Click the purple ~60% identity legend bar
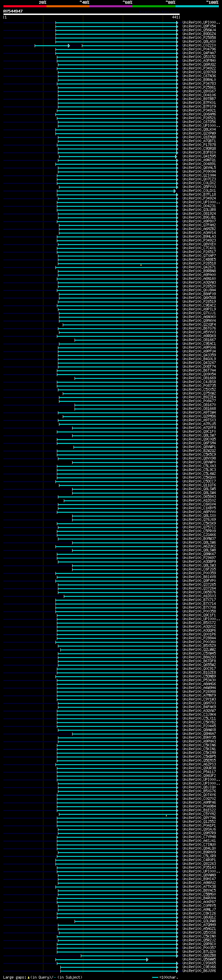Image resolution: width=222 pixels, height=980 pixels. (111, 6)
